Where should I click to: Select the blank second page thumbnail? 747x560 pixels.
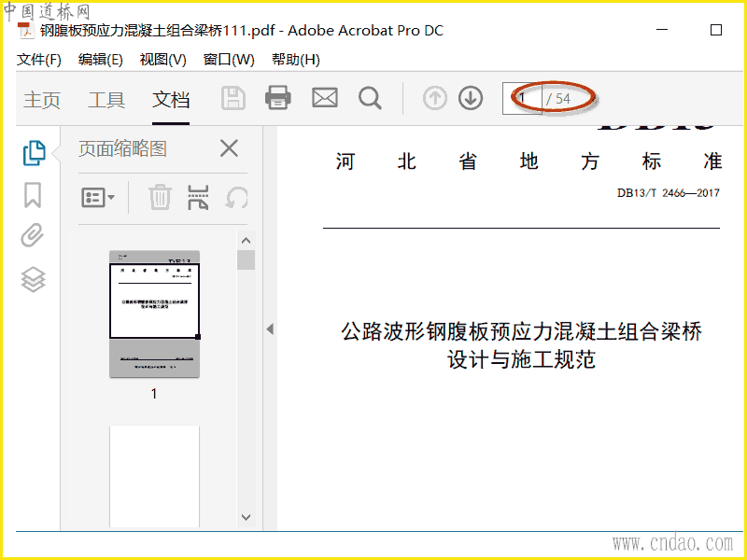154,476
